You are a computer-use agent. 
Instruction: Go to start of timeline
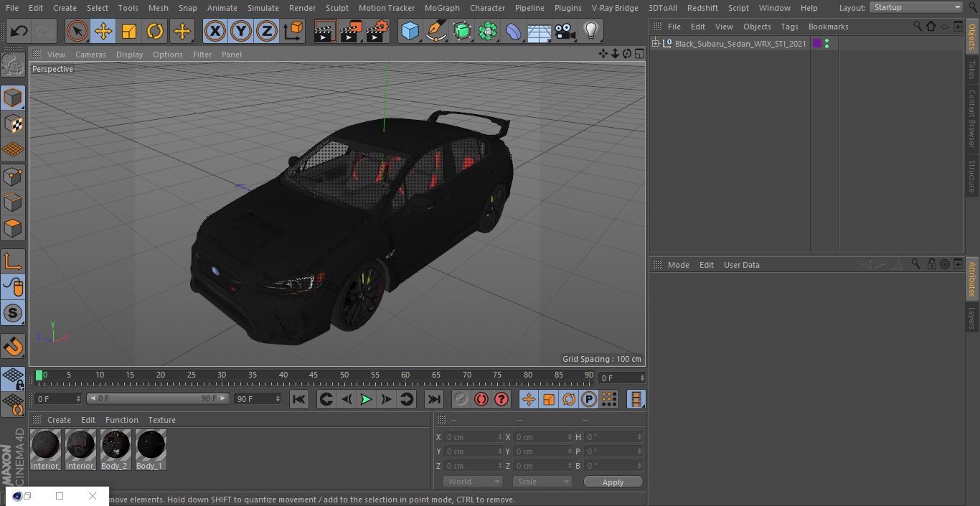pyautogui.click(x=299, y=399)
